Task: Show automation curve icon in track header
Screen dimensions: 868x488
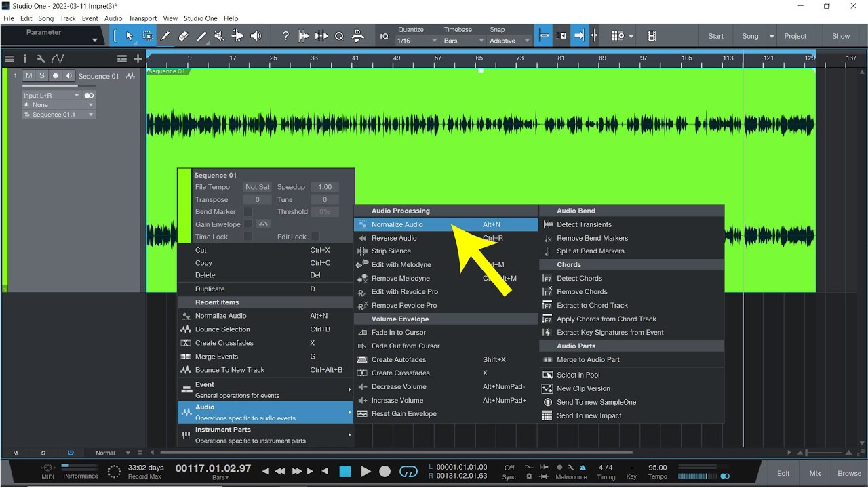Action: pyautogui.click(x=58, y=59)
